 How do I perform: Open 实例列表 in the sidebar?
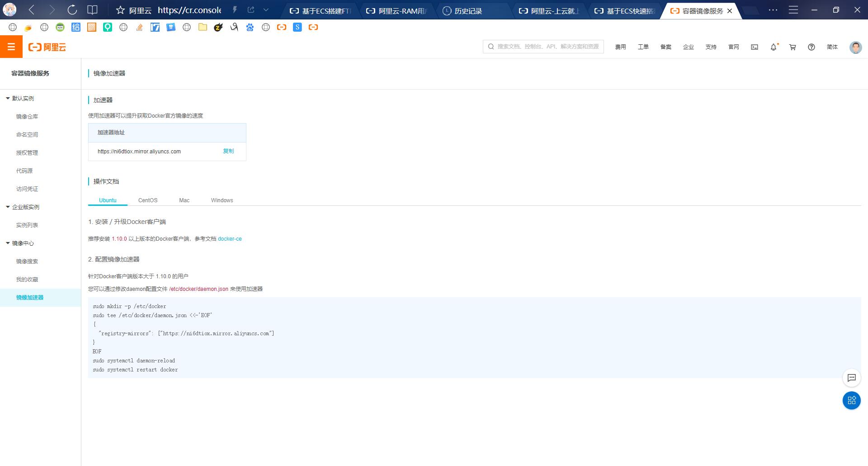[27, 225]
